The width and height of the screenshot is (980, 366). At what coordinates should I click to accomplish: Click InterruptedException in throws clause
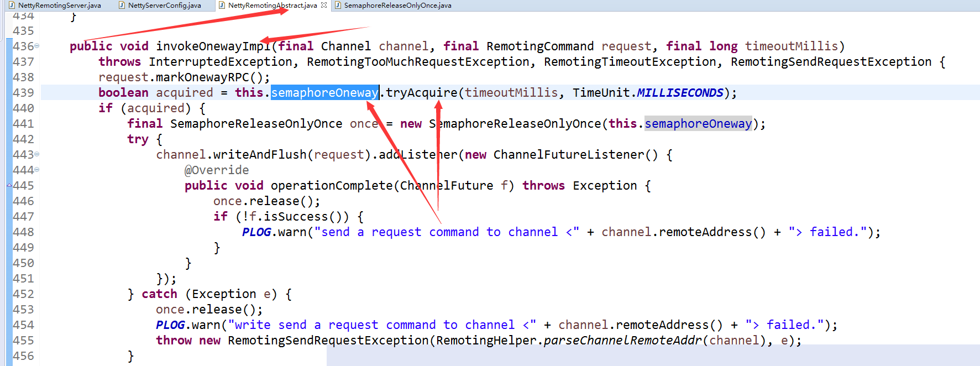coord(221,62)
